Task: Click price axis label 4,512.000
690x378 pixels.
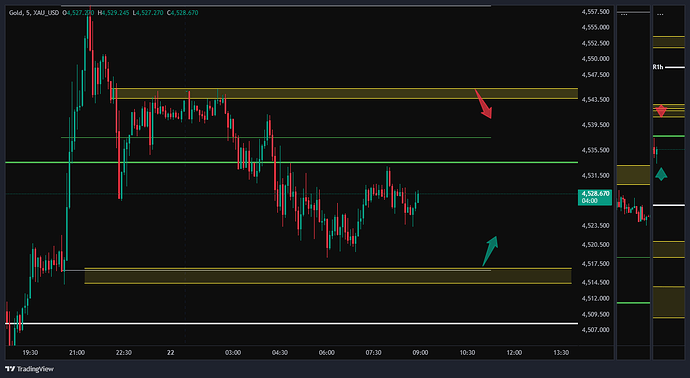Action: coord(595,298)
